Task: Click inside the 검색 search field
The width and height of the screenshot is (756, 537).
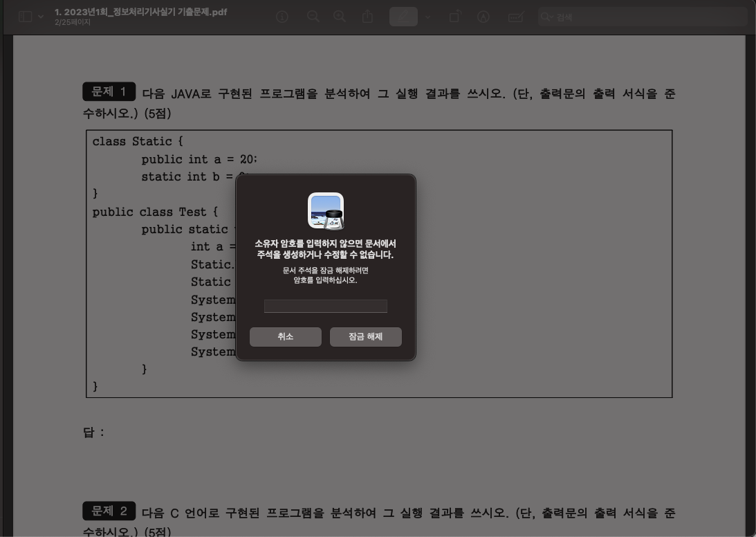Action: (643, 17)
